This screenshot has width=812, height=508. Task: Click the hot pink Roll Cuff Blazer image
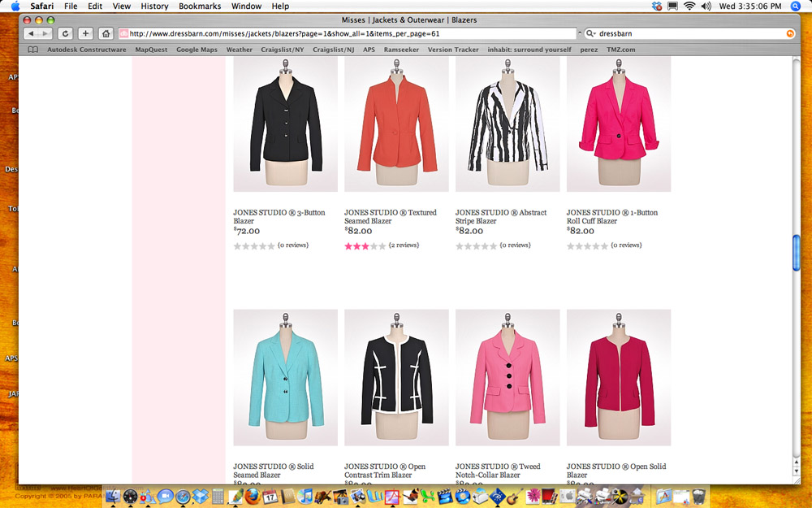click(619, 124)
